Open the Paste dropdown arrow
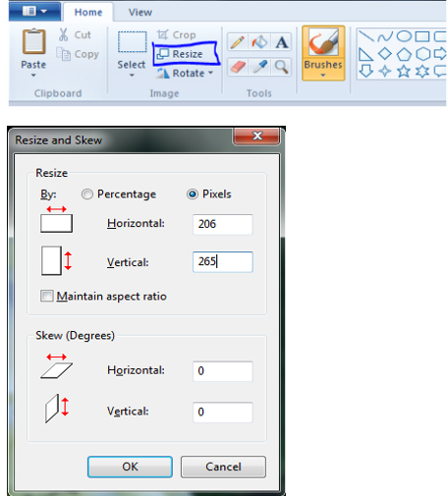The image size is (448, 496). (33, 76)
